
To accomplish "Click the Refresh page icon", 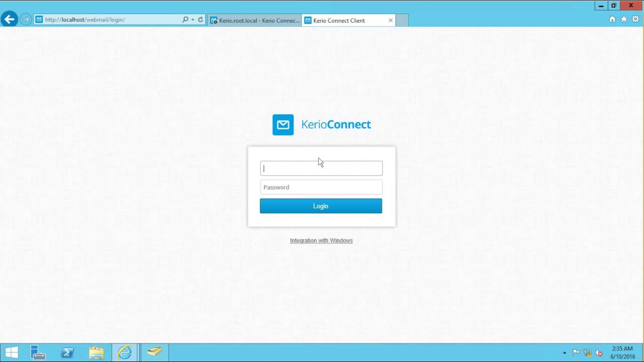I will click(x=200, y=20).
